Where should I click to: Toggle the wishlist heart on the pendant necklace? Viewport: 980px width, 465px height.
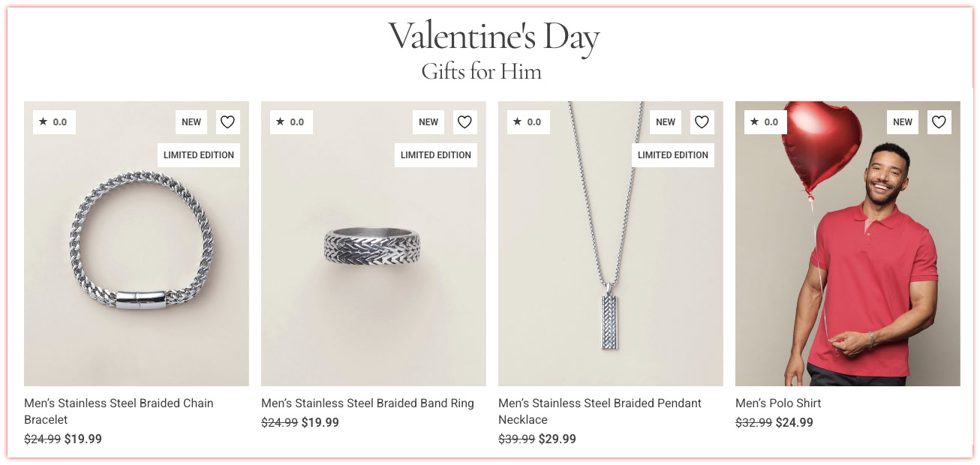702,121
